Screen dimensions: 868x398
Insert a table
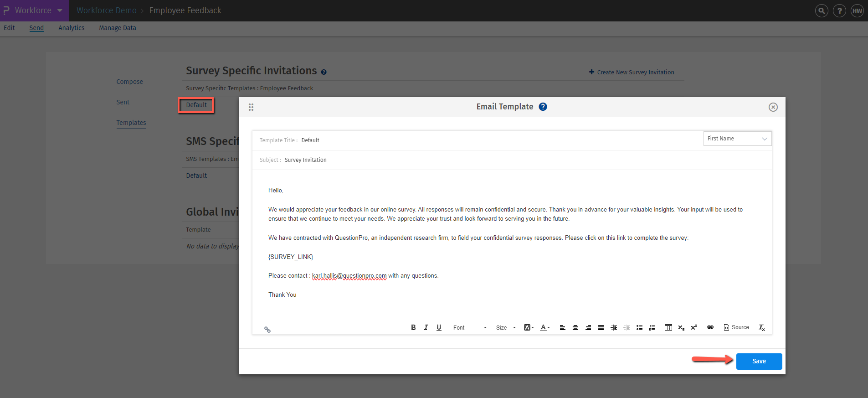668,327
